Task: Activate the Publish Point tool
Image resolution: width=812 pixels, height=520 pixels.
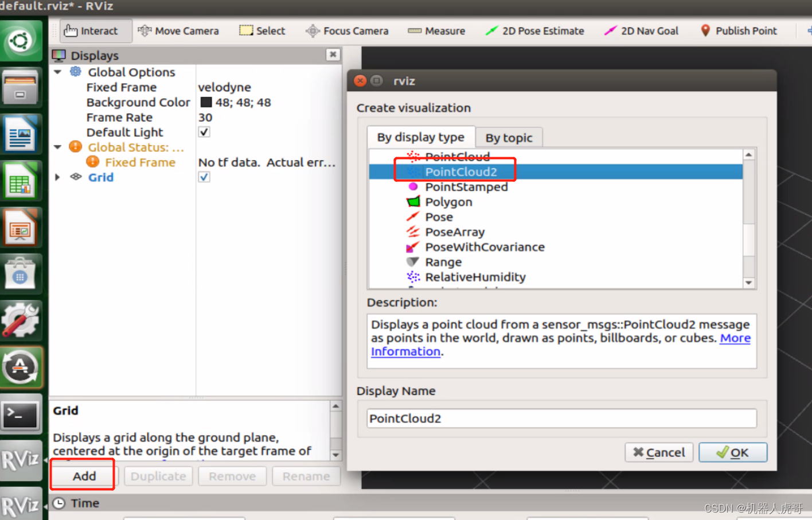Action: point(739,31)
